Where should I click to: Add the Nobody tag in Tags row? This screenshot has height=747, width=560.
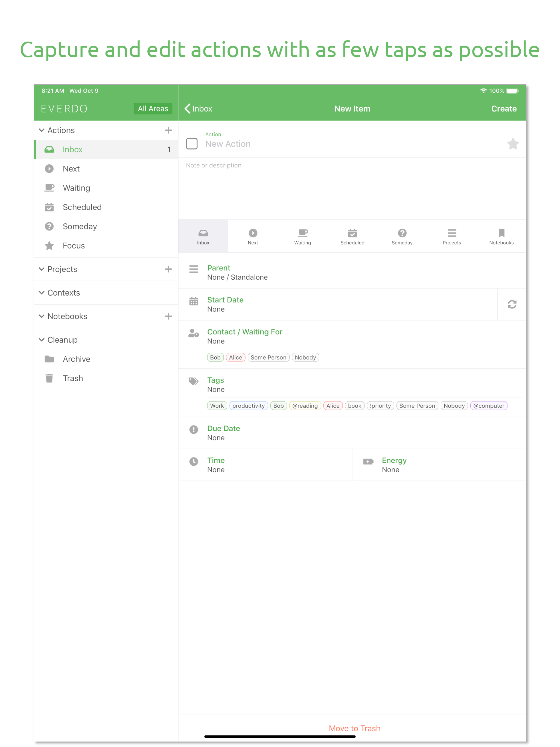[454, 405]
